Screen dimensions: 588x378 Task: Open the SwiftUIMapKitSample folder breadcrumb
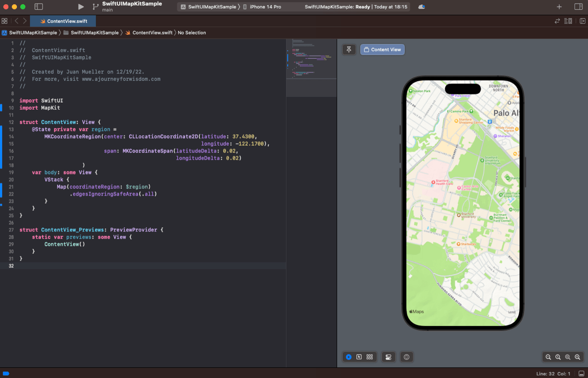pos(91,33)
